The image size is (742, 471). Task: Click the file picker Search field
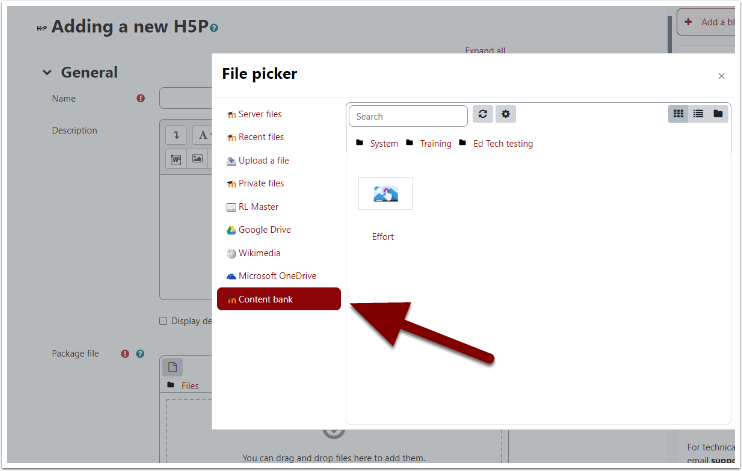click(408, 116)
